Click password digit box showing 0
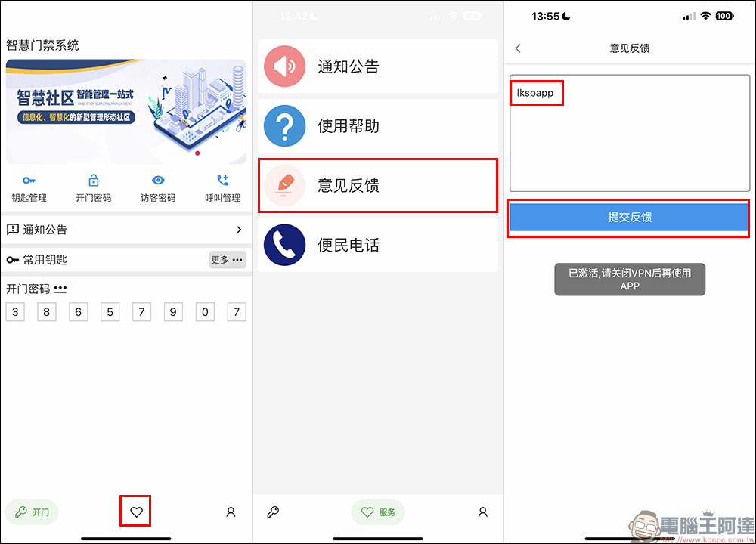The height and width of the screenshot is (544, 756). (x=205, y=312)
